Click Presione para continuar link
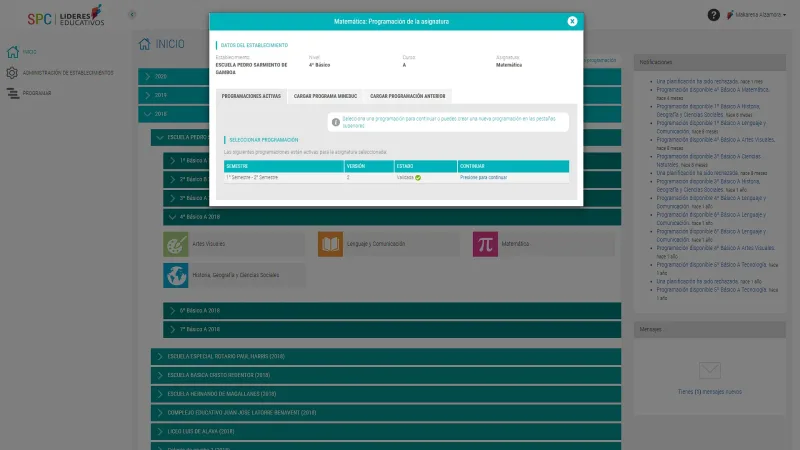 point(483,178)
